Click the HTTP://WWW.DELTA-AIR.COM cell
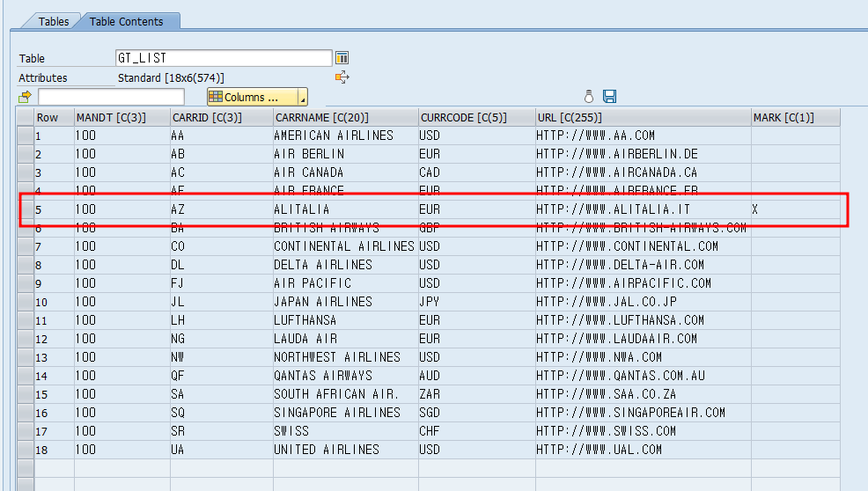The height and width of the screenshot is (491, 868). coord(644,265)
